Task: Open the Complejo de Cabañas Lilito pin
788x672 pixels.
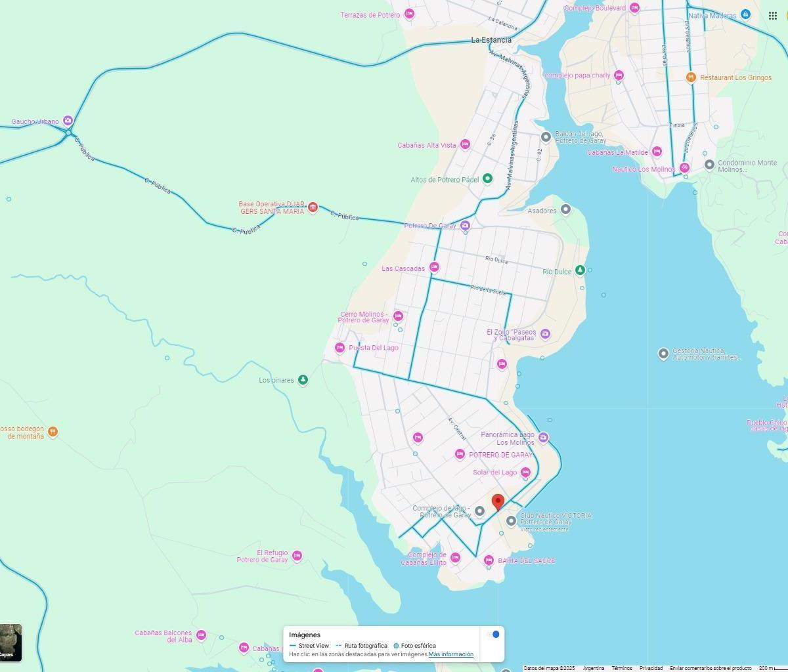Action: click(x=455, y=558)
